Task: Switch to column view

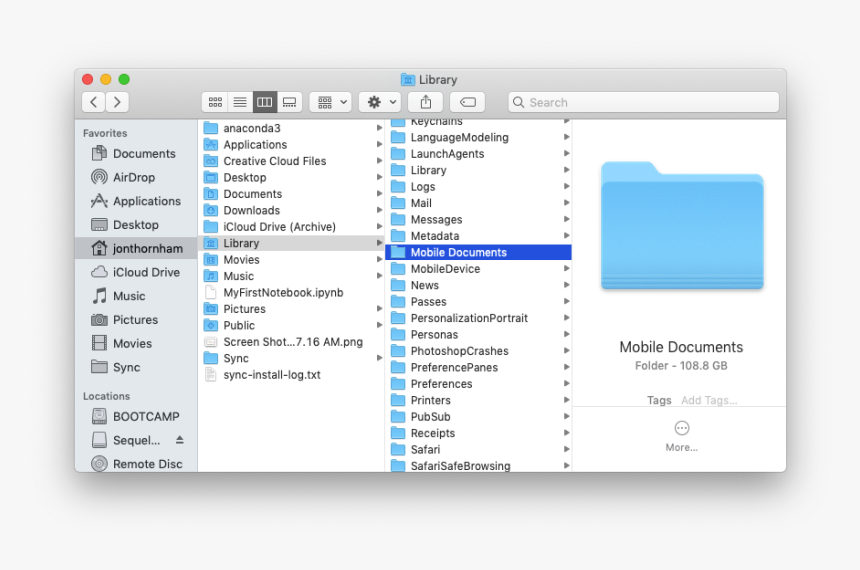Action: click(x=264, y=102)
